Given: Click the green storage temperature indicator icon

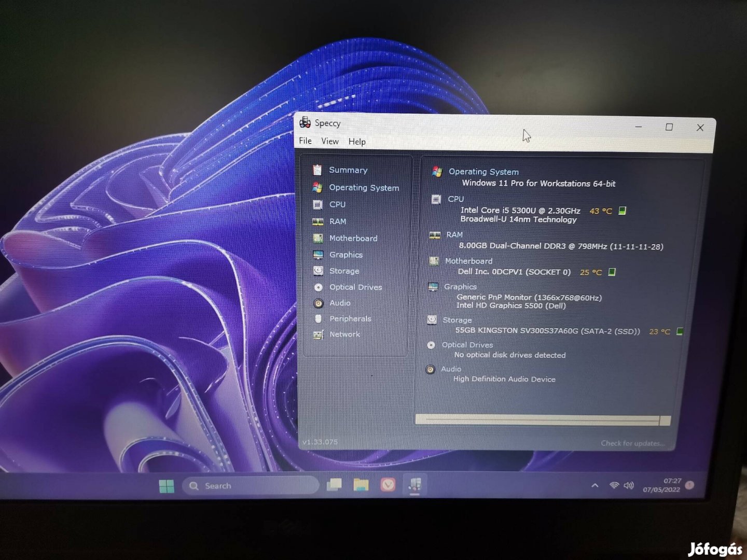Looking at the screenshot, I should tap(680, 331).
